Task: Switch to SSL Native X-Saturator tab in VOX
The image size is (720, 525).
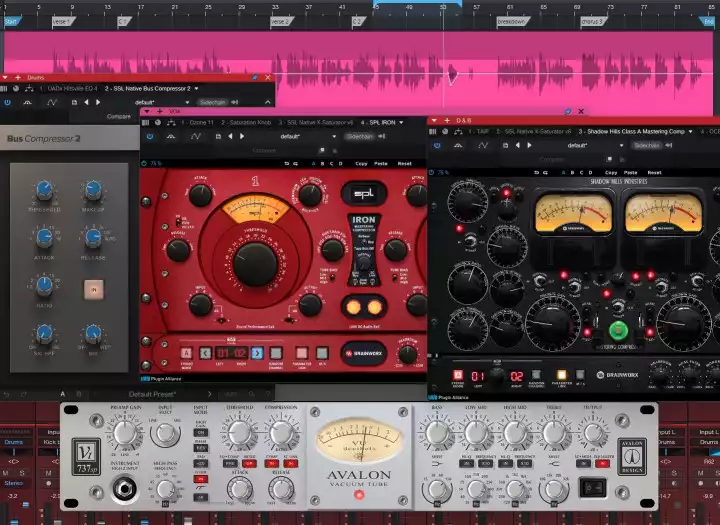Action: click(316, 123)
